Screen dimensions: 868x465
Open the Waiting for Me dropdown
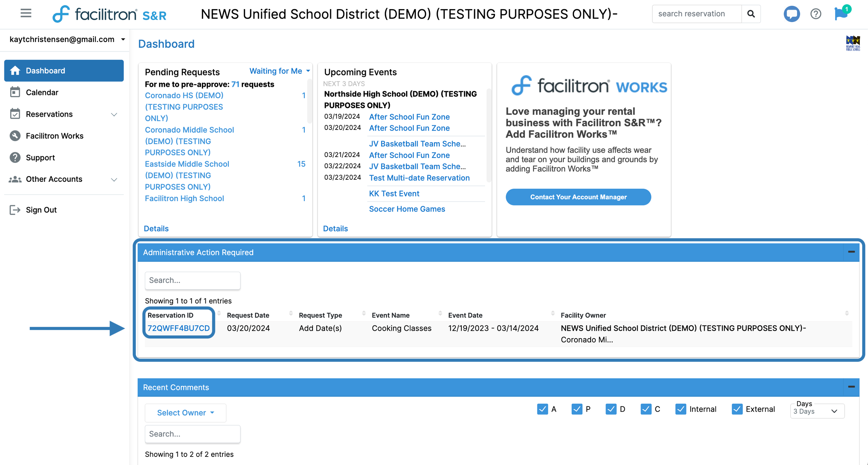click(x=279, y=71)
